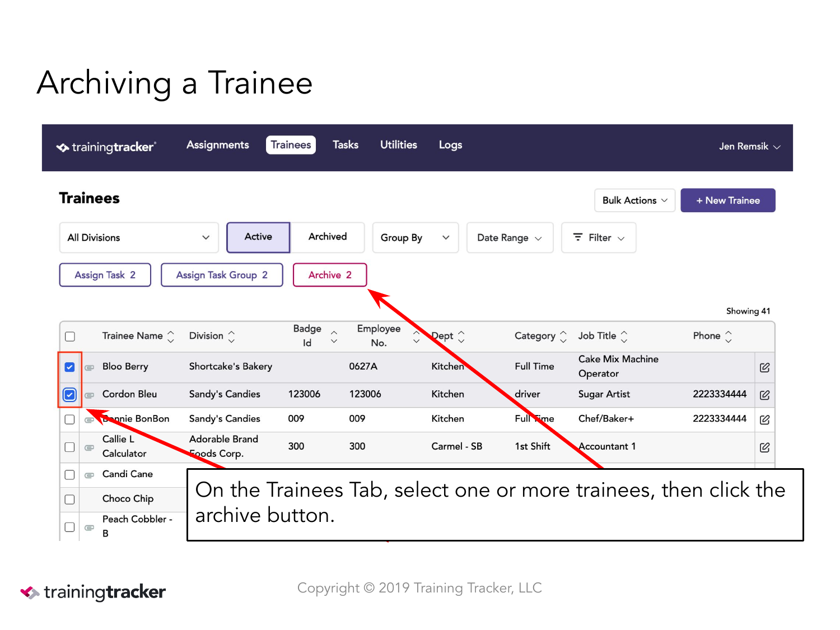Screen dimensions: 840x630
Task: Click Assign Task 2 button
Action: pos(105,275)
